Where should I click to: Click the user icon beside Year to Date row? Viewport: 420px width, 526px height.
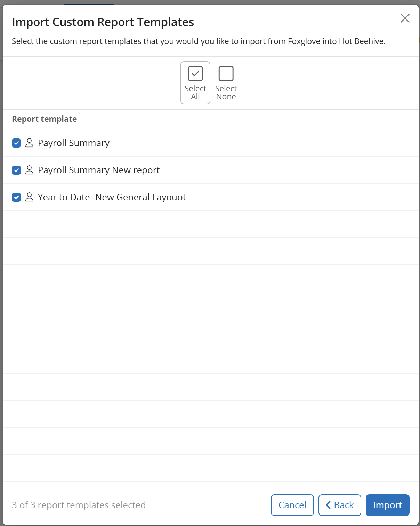coord(30,197)
